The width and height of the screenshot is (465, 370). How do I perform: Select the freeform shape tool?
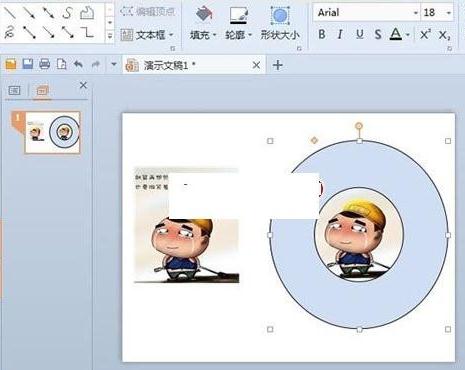point(87,13)
